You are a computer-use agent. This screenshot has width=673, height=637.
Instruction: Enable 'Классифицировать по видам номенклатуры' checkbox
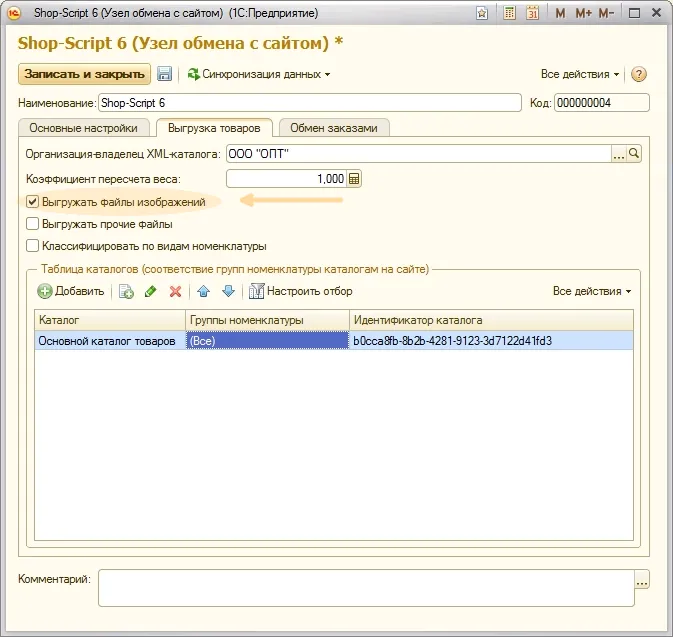tap(33, 246)
